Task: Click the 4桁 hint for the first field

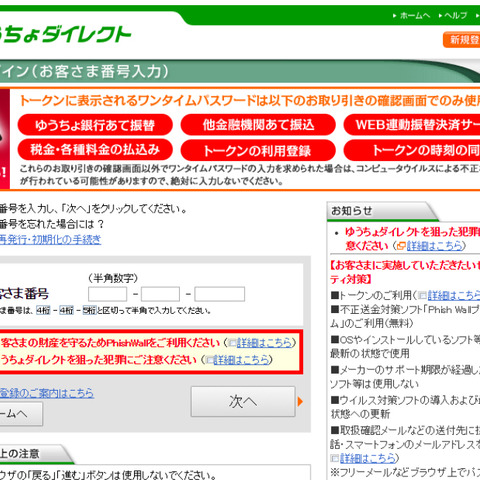Action: (43, 311)
